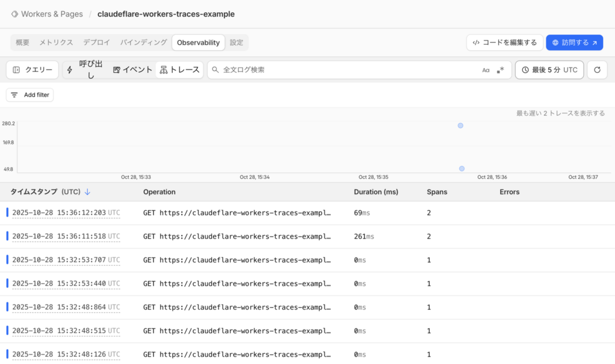Click the Spans column header
The image size is (615, 364).
[437, 192]
